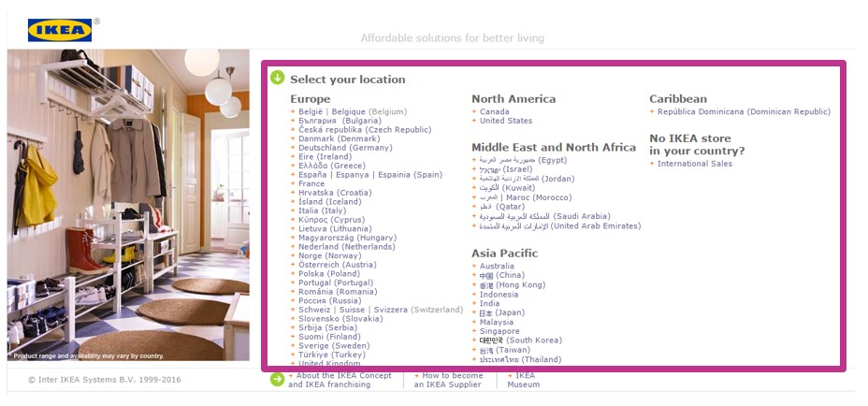Screen dimensions: 868x406
Task: Select Danmark (Denmark)
Action: tap(340, 138)
